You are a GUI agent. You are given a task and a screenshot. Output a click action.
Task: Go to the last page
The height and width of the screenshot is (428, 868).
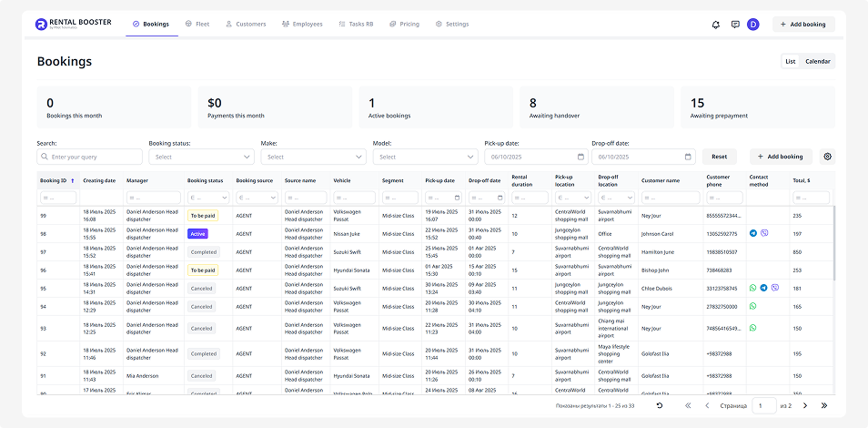(x=824, y=405)
